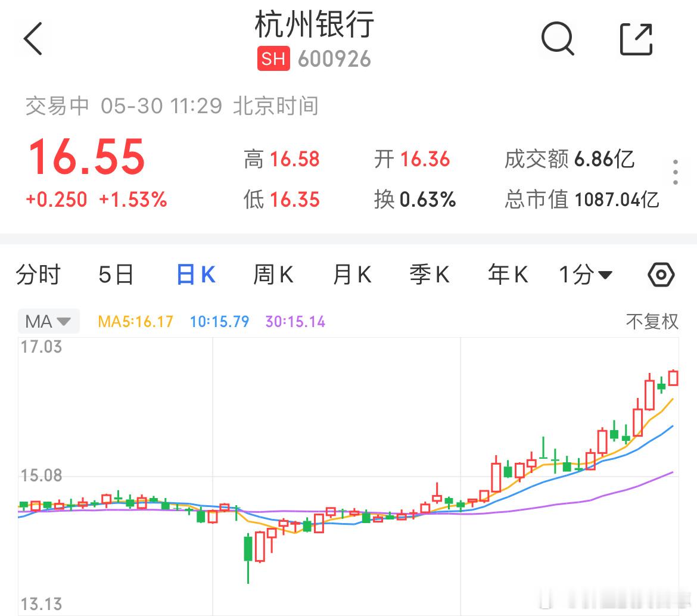Open the MA indicator dropdown
The height and width of the screenshot is (616, 697).
(x=48, y=321)
